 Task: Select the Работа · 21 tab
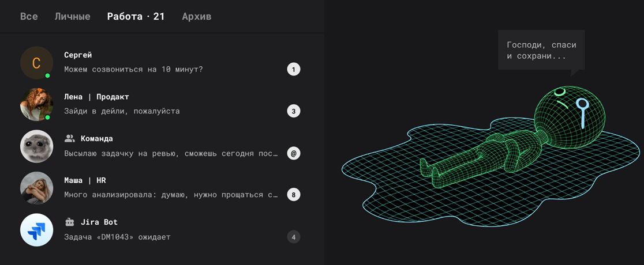(136, 16)
